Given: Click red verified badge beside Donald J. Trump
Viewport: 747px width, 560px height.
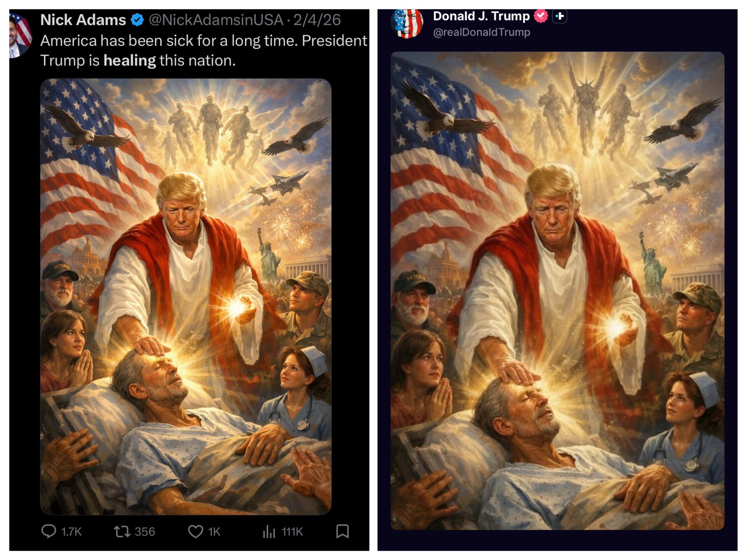Looking at the screenshot, I should (541, 16).
